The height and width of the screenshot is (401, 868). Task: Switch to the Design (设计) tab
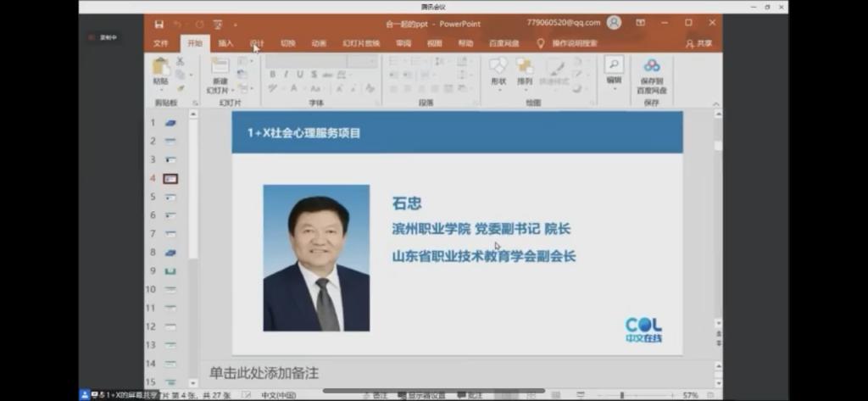[257, 43]
